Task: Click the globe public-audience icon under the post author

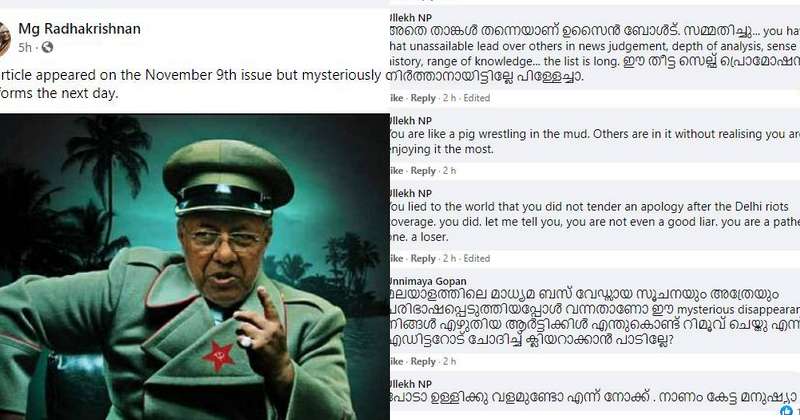Action: pos(47,47)
